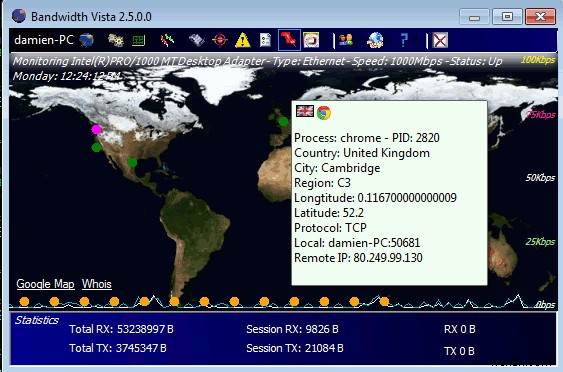Click the gray ticket-shaped toolbar icon
563x372 pixels.
197,40
